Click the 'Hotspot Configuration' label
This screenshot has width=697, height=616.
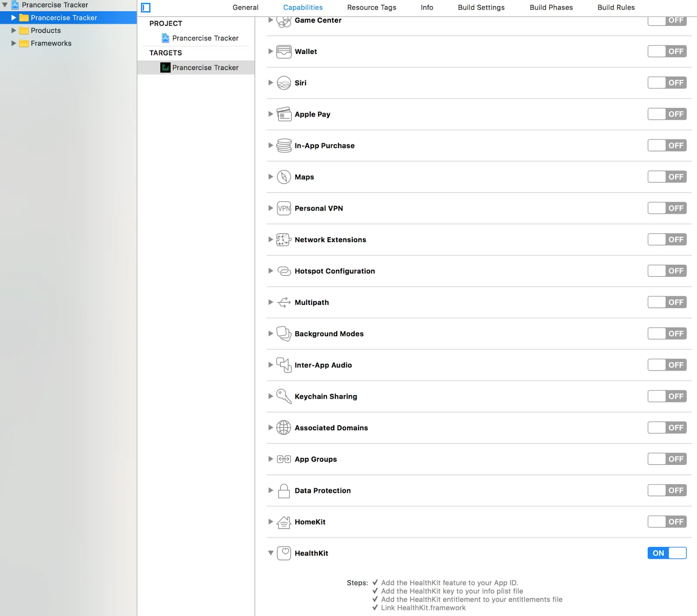coord(335,271)
